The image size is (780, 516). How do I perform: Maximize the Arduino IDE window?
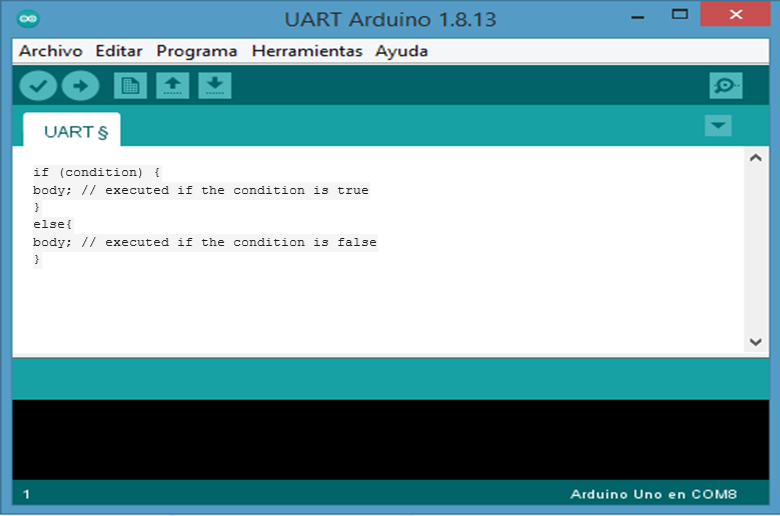[680, 14]
